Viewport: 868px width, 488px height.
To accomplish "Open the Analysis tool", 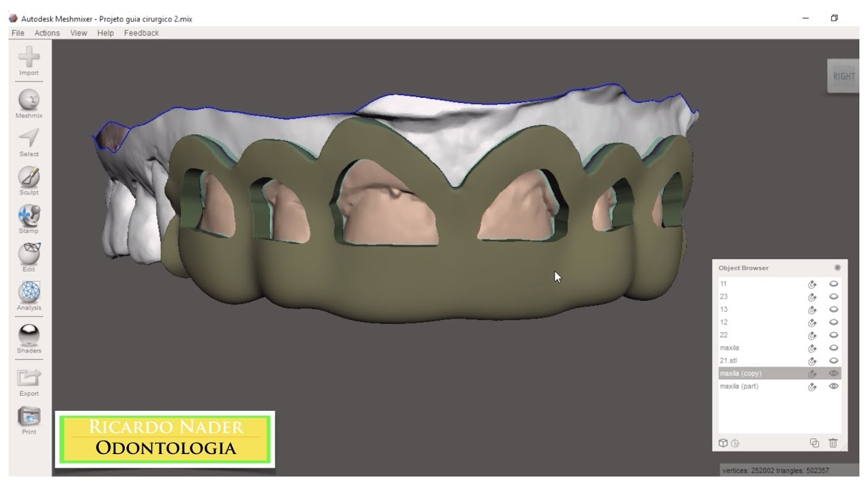I will [x=28, y=292].
